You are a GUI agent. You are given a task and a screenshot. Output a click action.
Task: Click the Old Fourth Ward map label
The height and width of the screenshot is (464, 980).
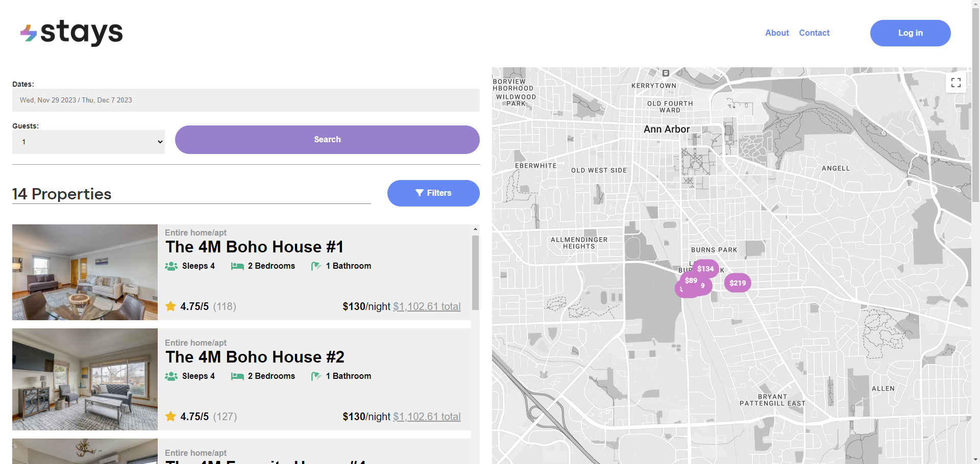coord(670,107)
